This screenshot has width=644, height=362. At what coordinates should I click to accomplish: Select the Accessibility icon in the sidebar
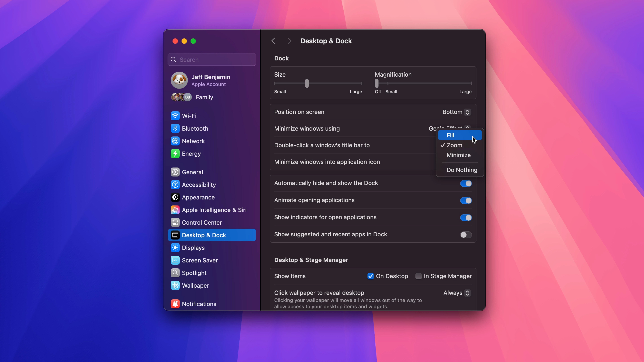pyautogui.click(x=175, y=185)
